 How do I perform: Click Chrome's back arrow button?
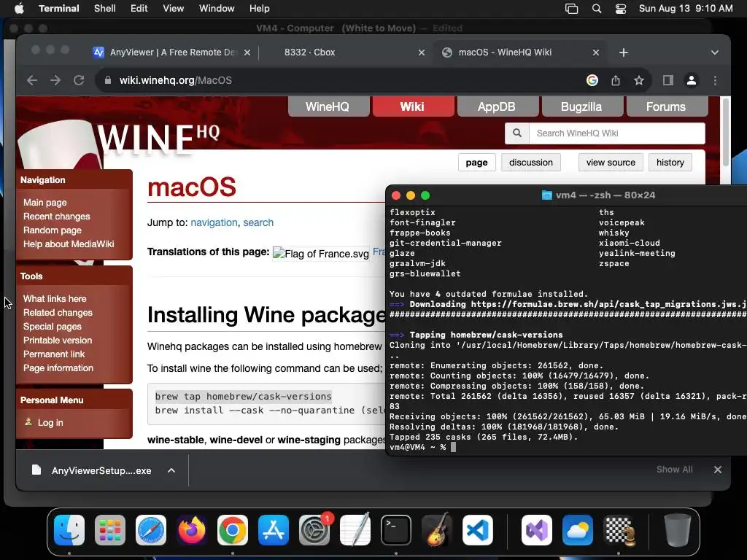tap(32, 80)
